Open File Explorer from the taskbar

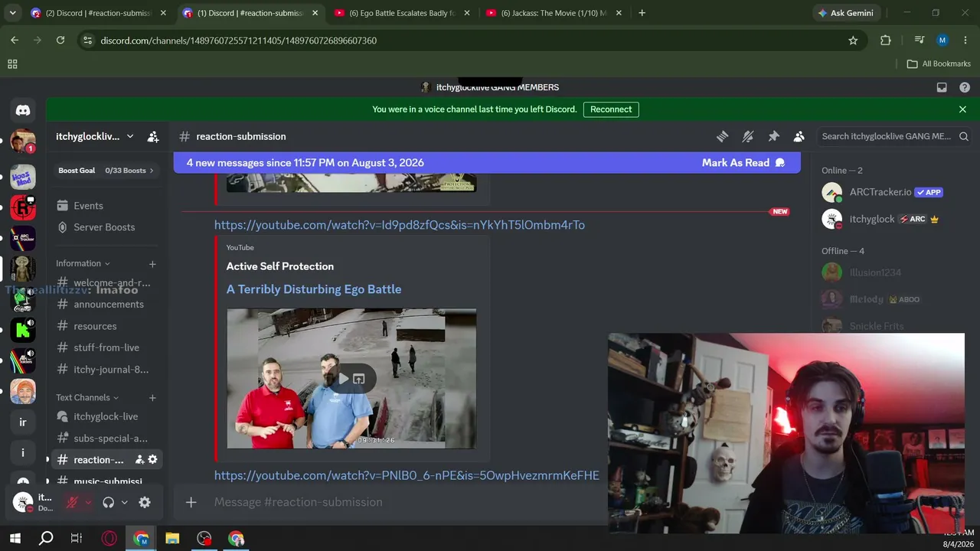(172, 539)
